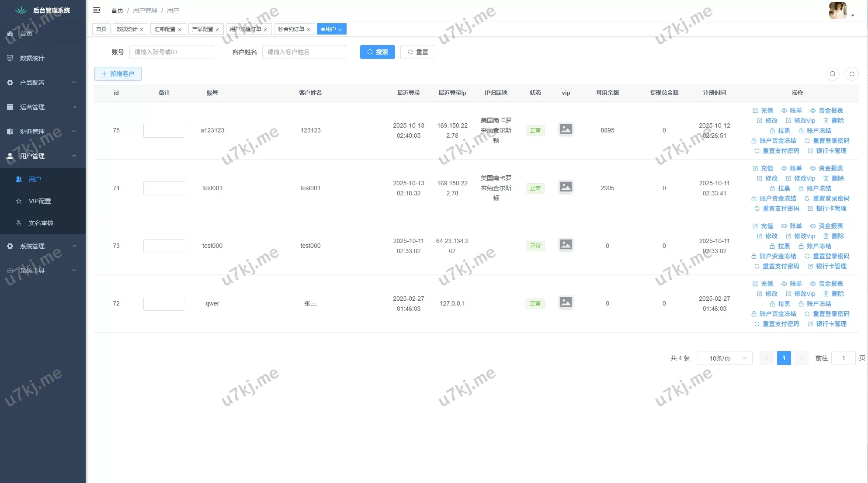Click the user avatar in header
868x483 pixels.
(x=837, y=10)
